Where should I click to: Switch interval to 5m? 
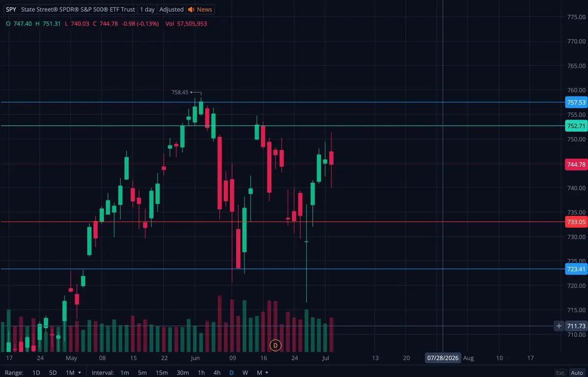point(142,373)
